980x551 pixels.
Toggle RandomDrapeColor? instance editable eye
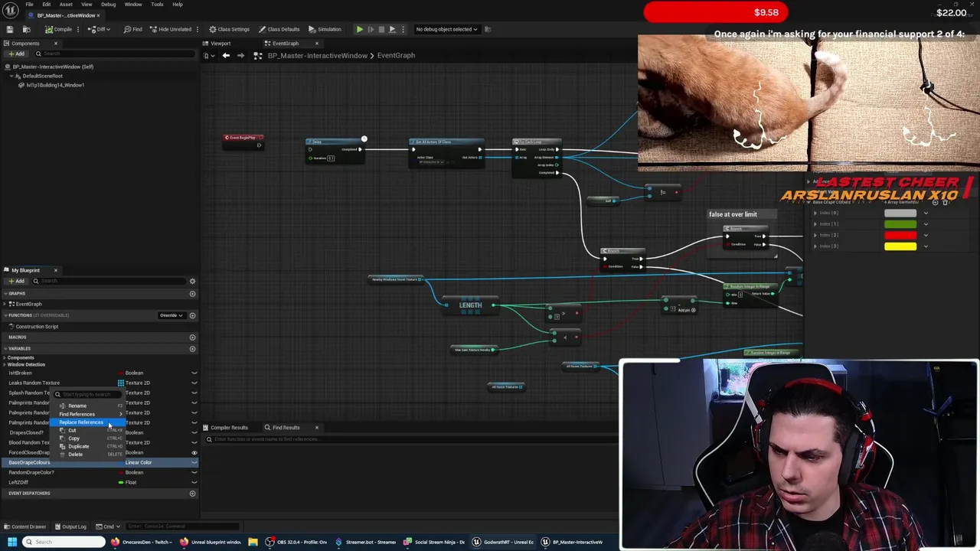pyautogui.click(x=194, y=472)
